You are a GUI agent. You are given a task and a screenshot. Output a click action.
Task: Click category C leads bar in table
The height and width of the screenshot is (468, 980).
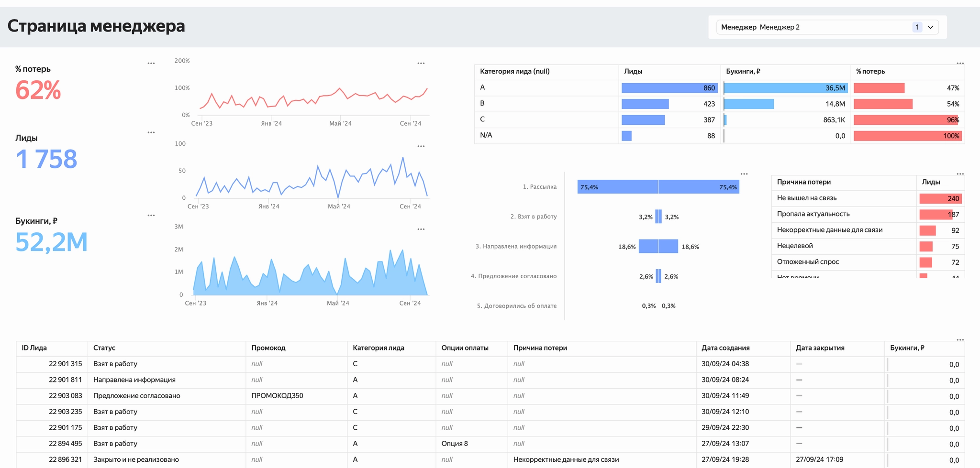pyautogui.click(x=643, y=120)
